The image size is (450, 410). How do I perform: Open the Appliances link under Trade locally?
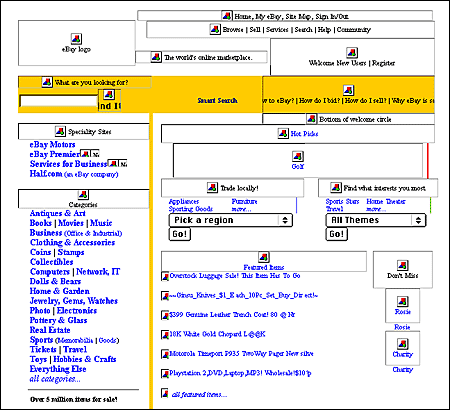coord(184,201)
